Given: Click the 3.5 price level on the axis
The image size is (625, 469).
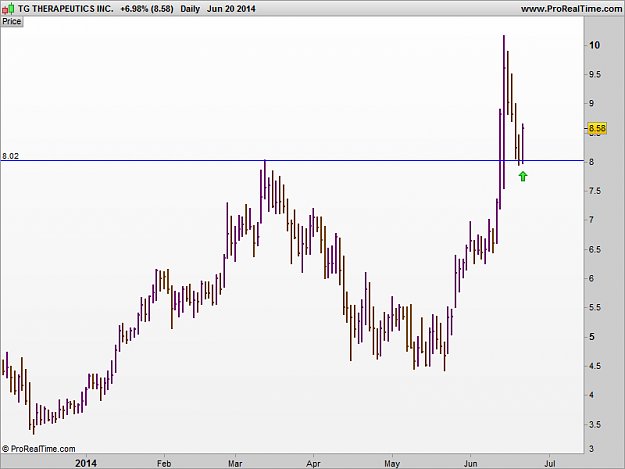Looking at the screenshot, I should 595,425.
